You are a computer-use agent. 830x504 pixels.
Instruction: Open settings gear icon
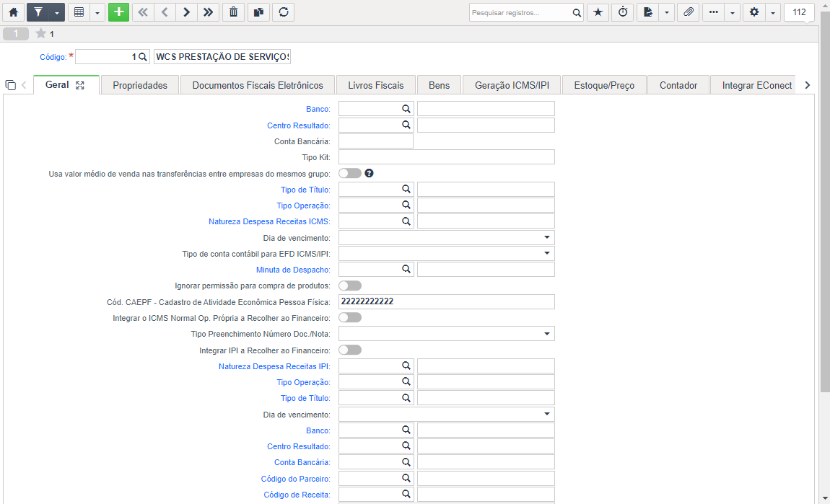pos(754,12)
